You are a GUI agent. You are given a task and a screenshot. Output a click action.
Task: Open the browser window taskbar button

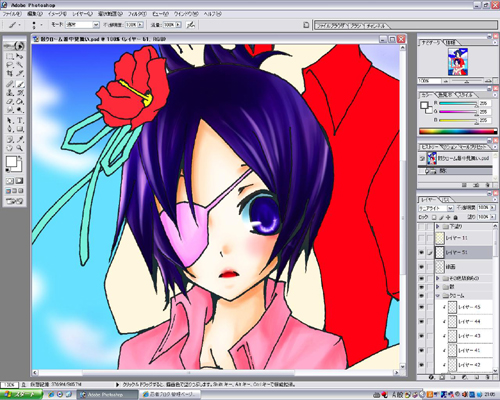point(170,395)
